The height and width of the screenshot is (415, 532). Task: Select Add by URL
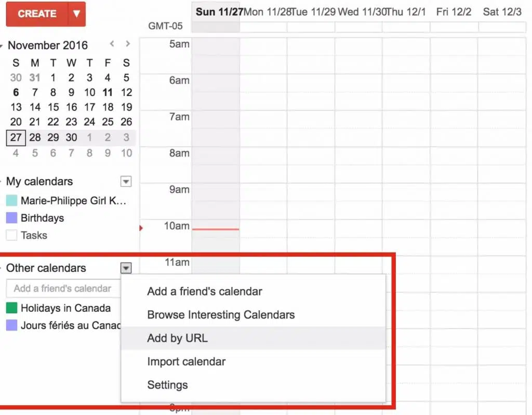click(253, 338)
